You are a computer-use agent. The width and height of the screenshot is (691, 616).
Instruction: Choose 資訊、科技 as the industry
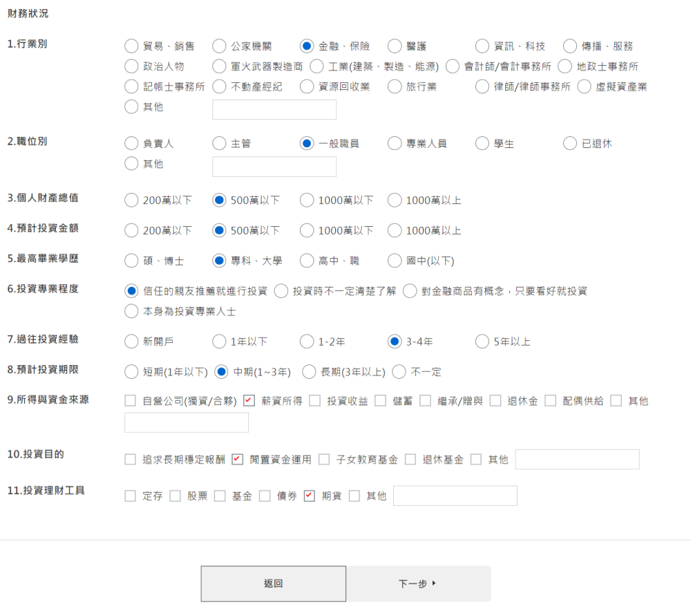tap(482, 46)
